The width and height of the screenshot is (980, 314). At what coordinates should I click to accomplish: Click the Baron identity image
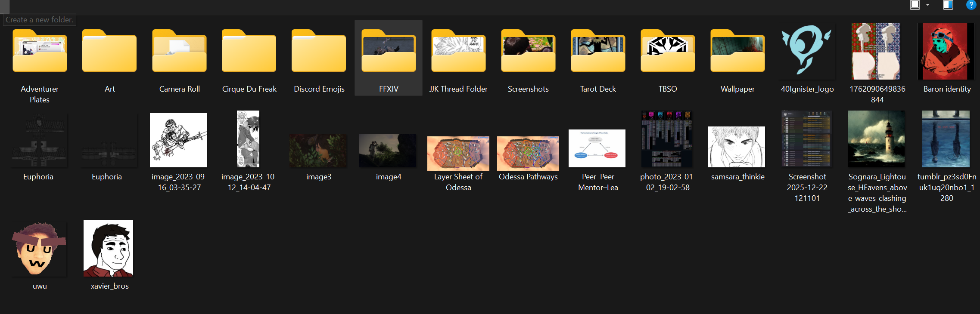pyautogui.click(x=946, y=51)
